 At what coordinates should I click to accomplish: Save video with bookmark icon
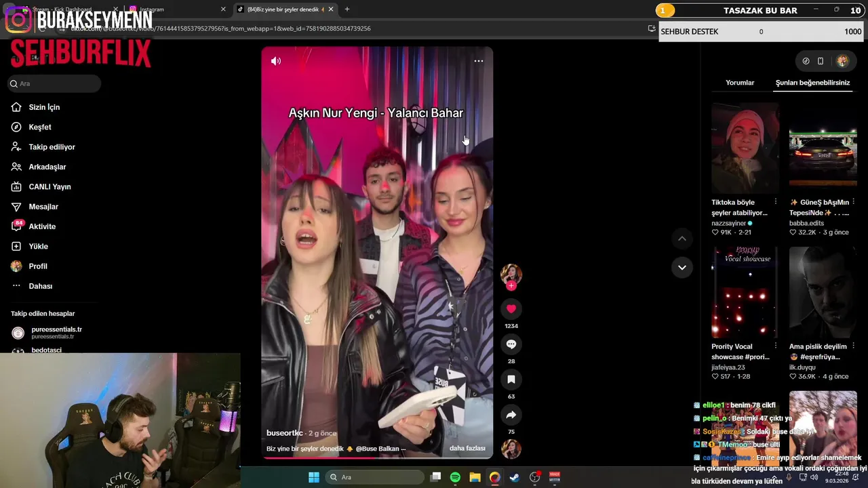click(x=511, y=380)
